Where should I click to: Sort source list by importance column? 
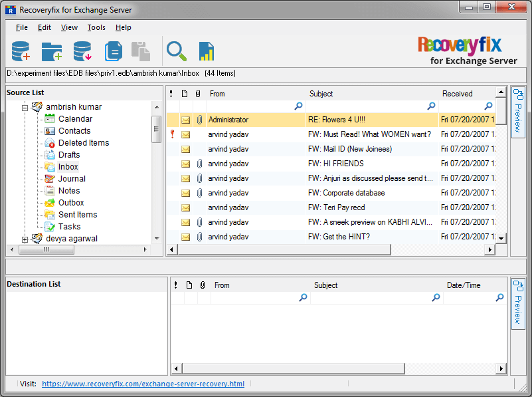point(171,94)
